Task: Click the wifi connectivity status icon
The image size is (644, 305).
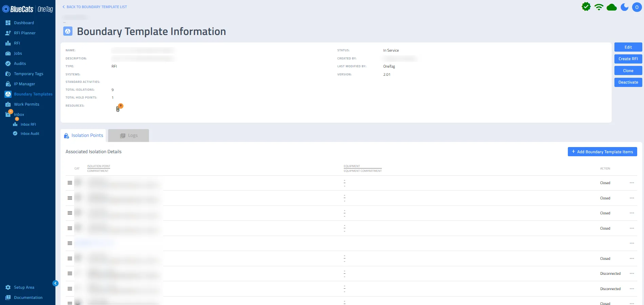Action: click(599, 7)
